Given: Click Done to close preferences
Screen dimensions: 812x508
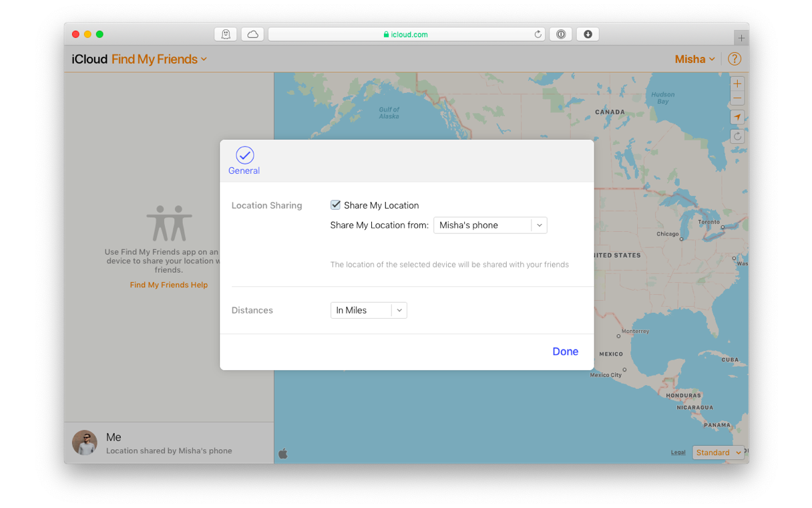Looking at the screenshot, I should [566, 352].
